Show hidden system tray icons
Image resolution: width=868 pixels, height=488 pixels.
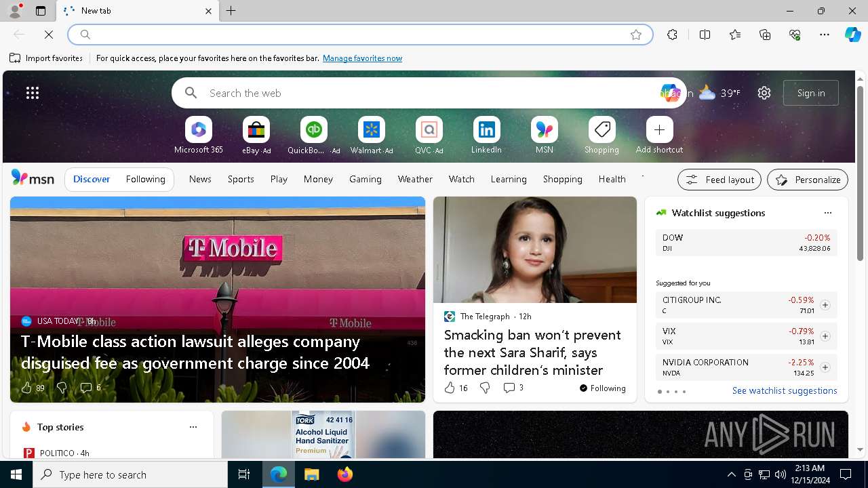coord(731,474)
